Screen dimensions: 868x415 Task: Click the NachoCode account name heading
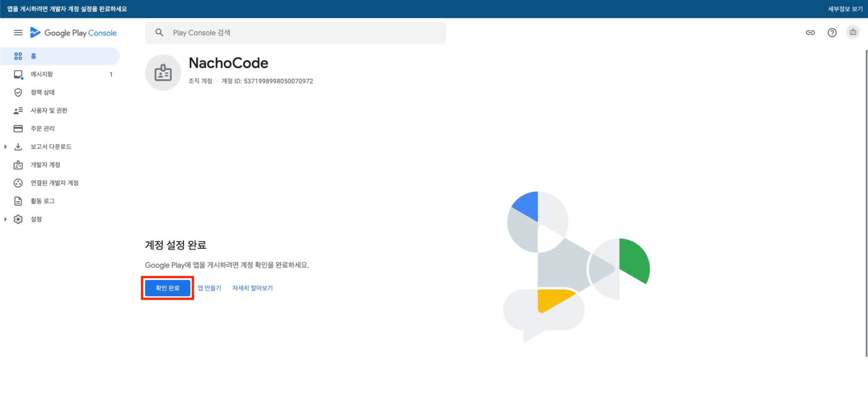point(229,63)
